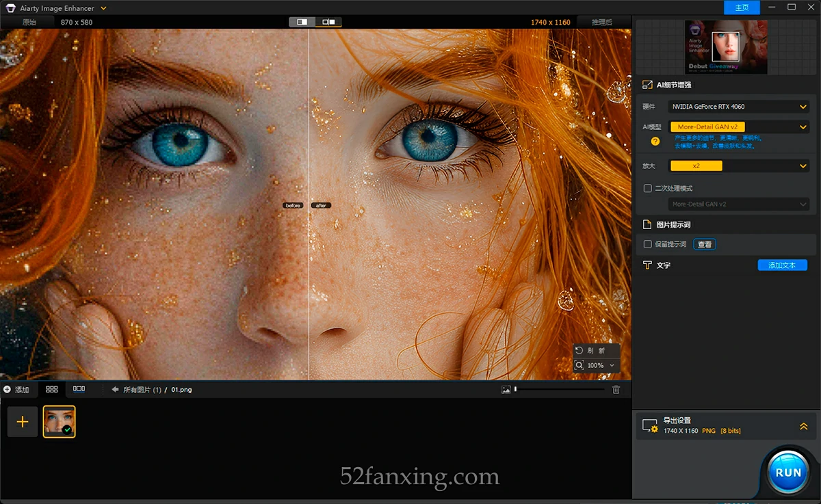The height and width of the screenshot is (504, 821).
Task: Click the 文字 text T icon
Action: click(x=647, y=265)
